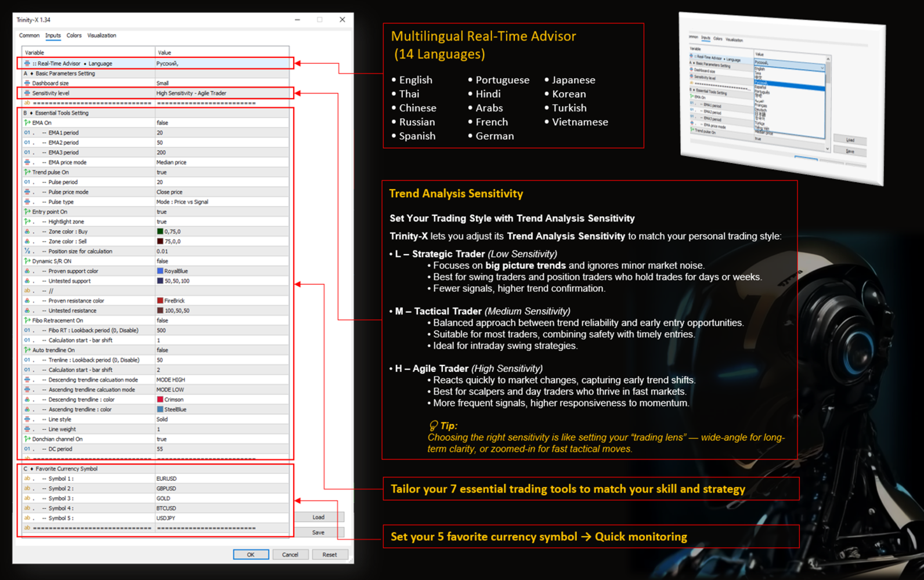Screen dimensions: 924x580
Task: Edit the Position size value 0.01
Action: 222,251
